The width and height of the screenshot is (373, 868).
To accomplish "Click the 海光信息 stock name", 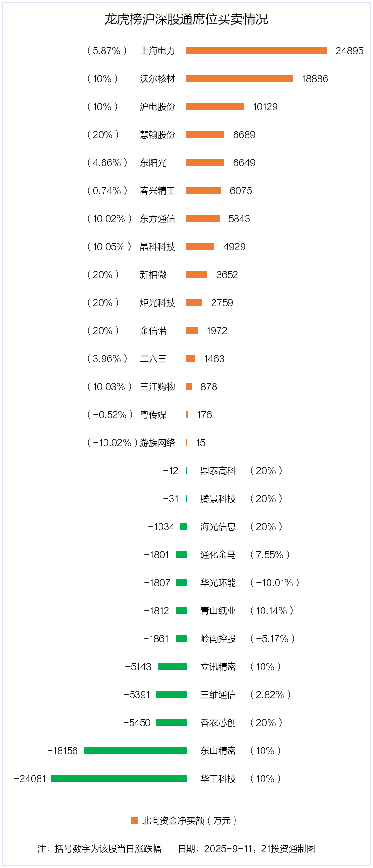I will coord(218,526).
